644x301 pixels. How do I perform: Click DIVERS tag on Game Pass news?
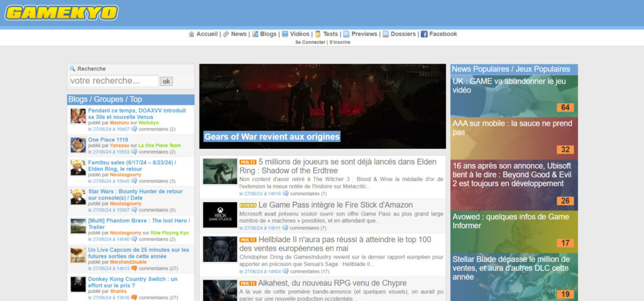pos(248,205)
